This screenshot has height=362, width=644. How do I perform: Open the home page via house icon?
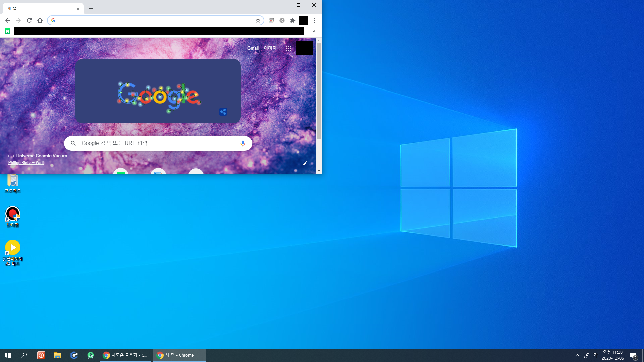click(x=40, y=20)
